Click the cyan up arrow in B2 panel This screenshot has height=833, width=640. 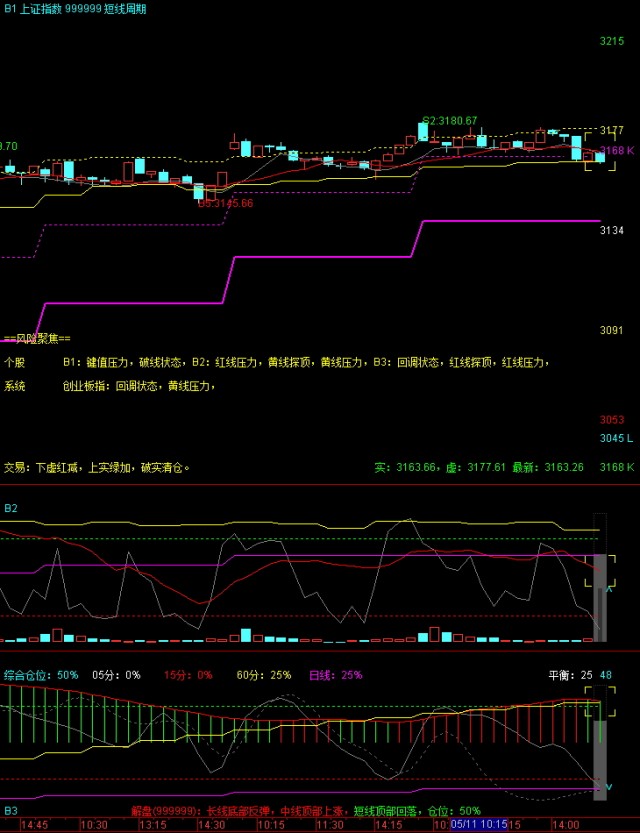pos(609,589)
